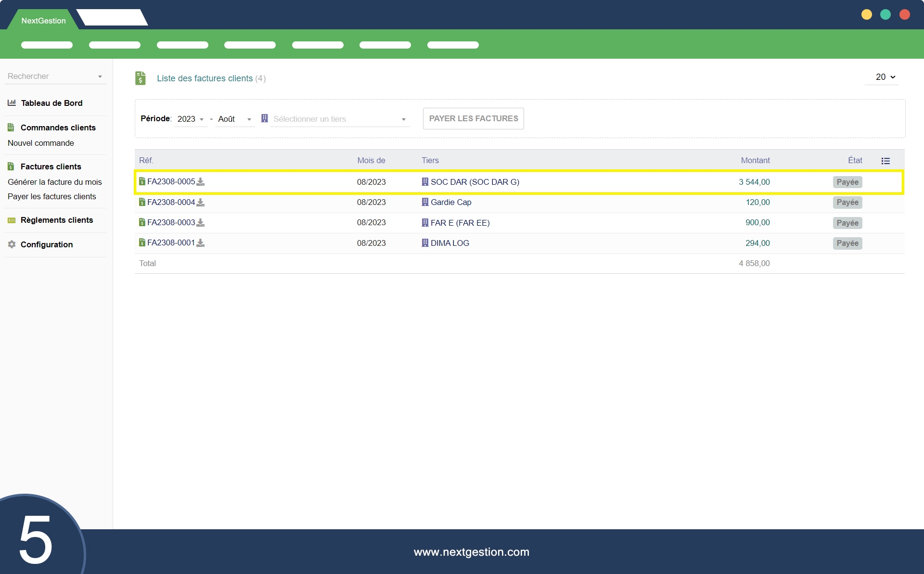Image resolution: width=924 pixels, height=574 pixels.
Task: Click the building icon next to DIMA LOG
Action: pos(425,243)
